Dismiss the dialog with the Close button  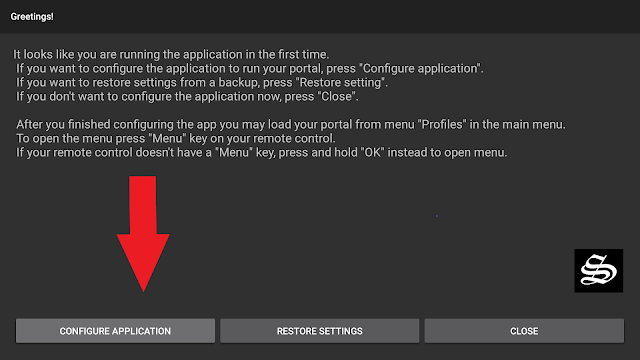pos(524,331)
